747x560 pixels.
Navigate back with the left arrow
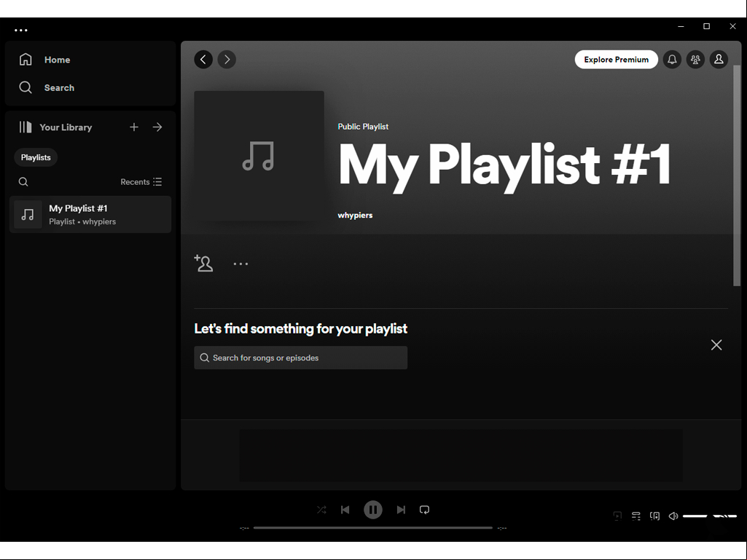(x=203, y=60)
